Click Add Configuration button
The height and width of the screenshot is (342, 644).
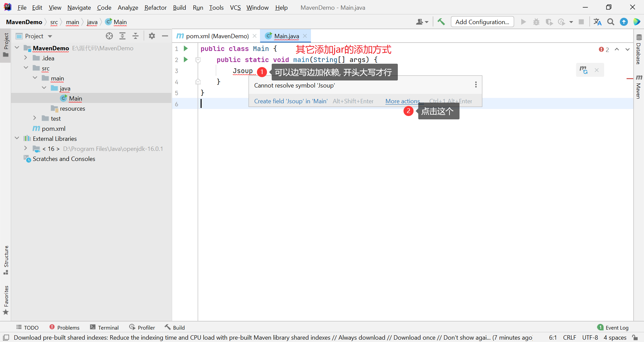pyautogui.click(x=482, y=22)
